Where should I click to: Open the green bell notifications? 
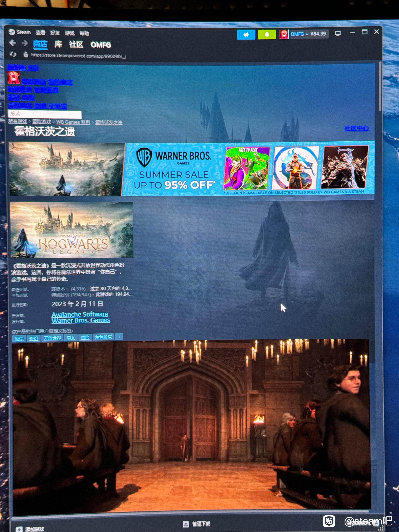(267, 35)
